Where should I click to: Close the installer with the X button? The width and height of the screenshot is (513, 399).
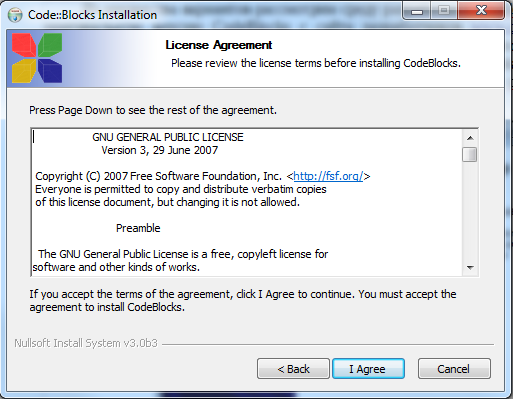pos(481,11)
